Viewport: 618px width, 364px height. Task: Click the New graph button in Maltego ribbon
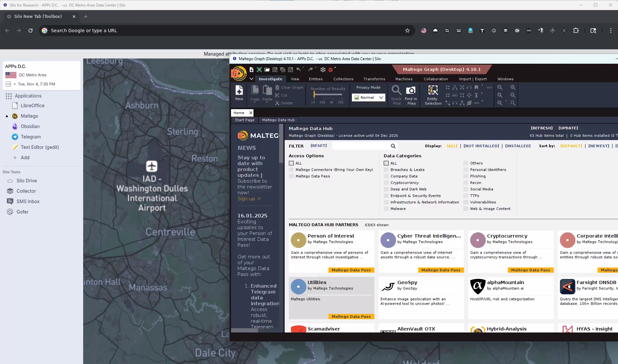(x=239, y=93)
